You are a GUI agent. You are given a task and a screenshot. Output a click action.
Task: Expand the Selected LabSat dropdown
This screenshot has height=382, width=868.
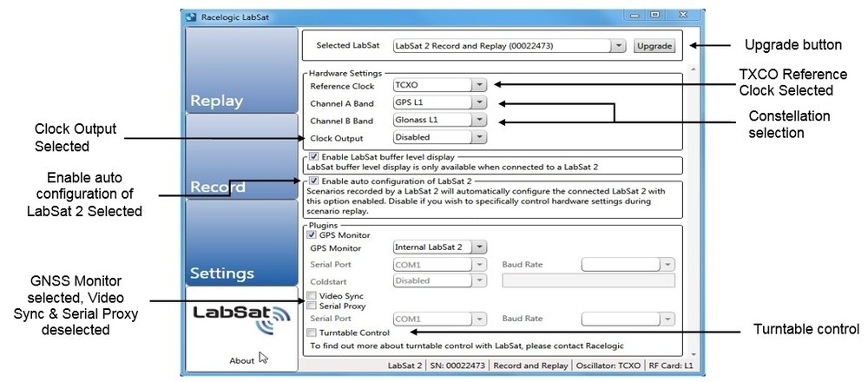(617, 46)
